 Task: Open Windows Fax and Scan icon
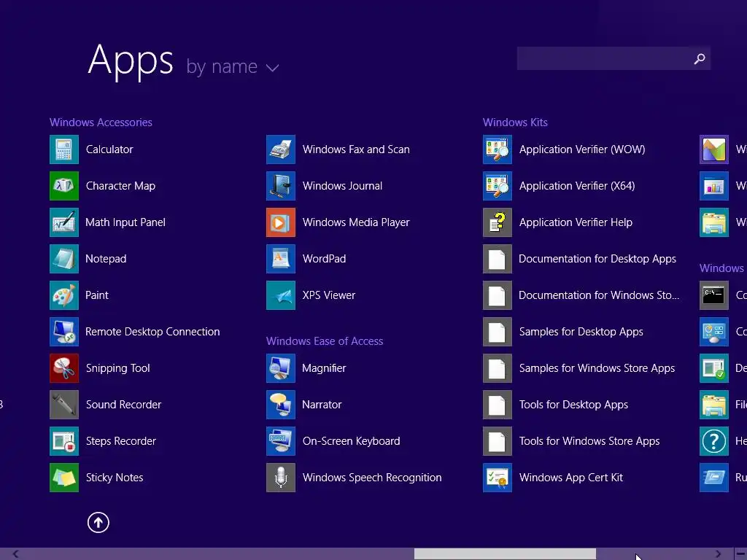281,149
